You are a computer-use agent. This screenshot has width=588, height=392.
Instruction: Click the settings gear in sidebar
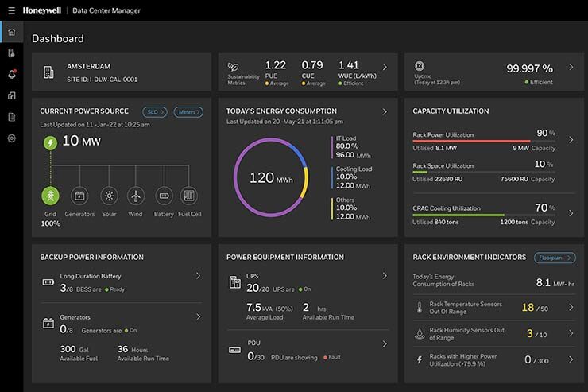point(11,138)
